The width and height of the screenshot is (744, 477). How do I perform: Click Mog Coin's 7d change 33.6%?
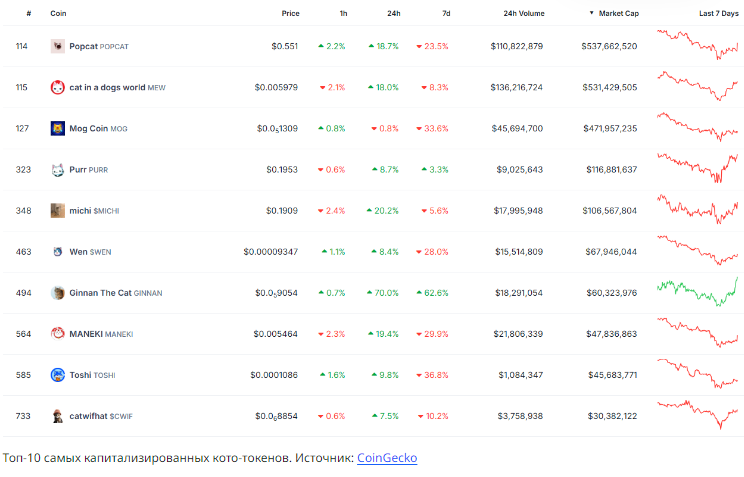click(432, 128)
